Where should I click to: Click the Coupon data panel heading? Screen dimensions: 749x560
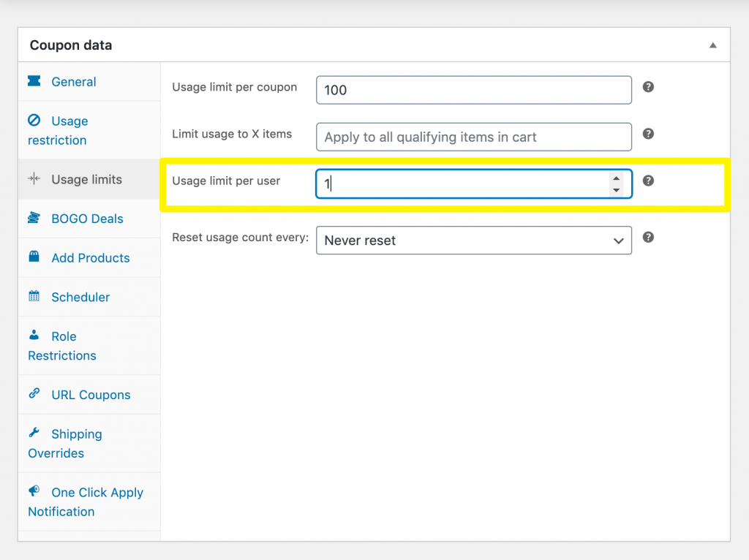pos(71,45)
